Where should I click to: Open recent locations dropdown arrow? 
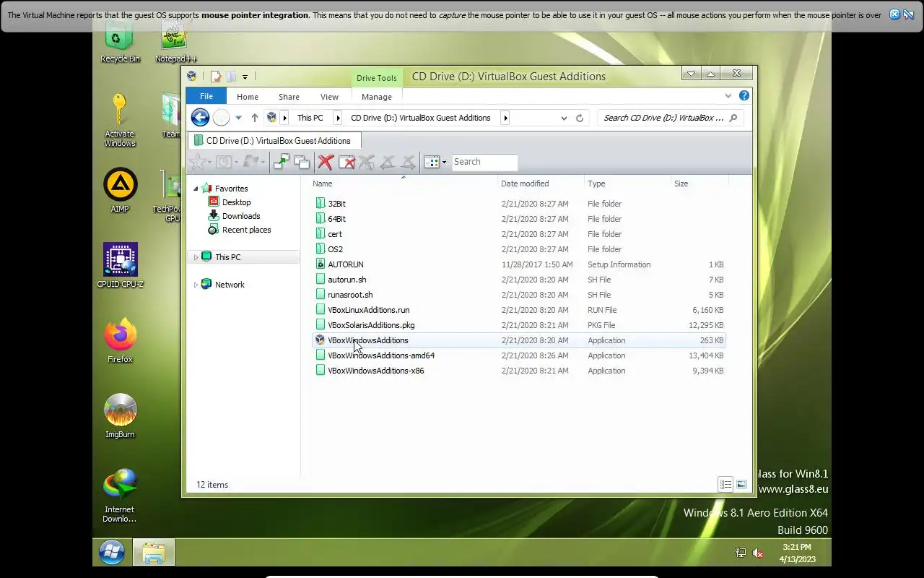tap(238, 118)
